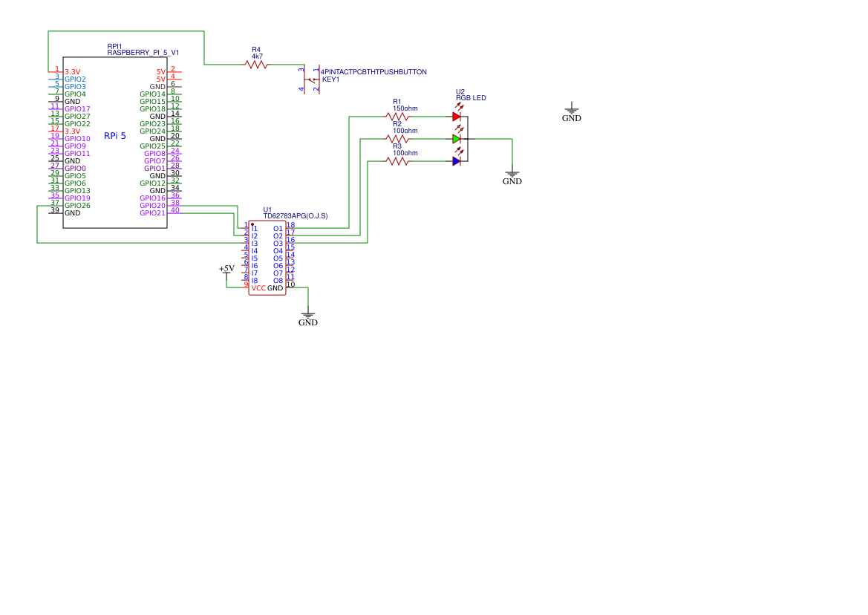Select the "100ohm" value under R3
The image size is (868, 615).
click(405, 153)
